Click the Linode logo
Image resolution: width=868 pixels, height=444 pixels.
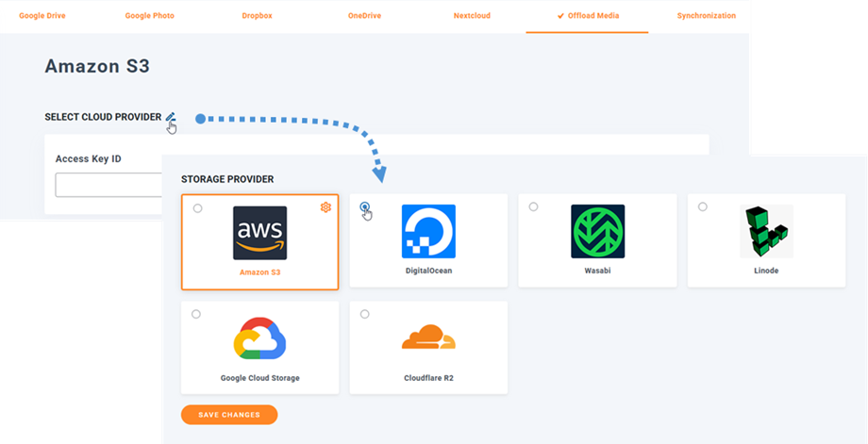tap(767, 231)
